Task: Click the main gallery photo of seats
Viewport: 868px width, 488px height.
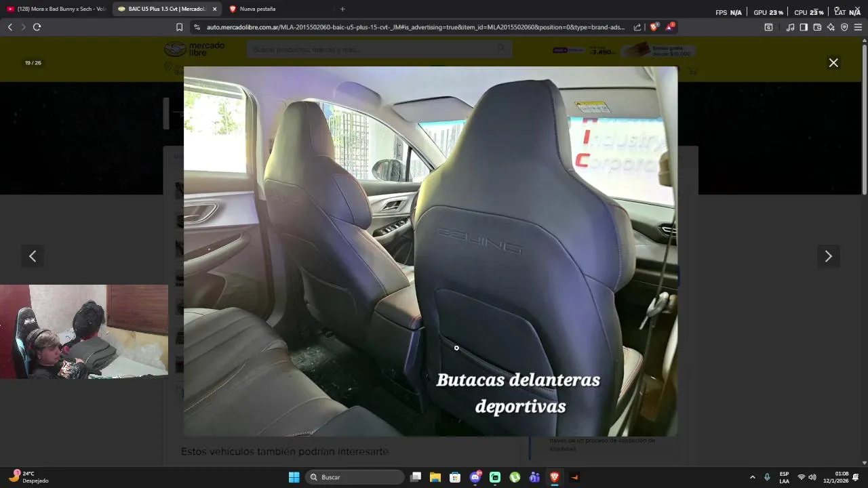Action: (430, 251)
